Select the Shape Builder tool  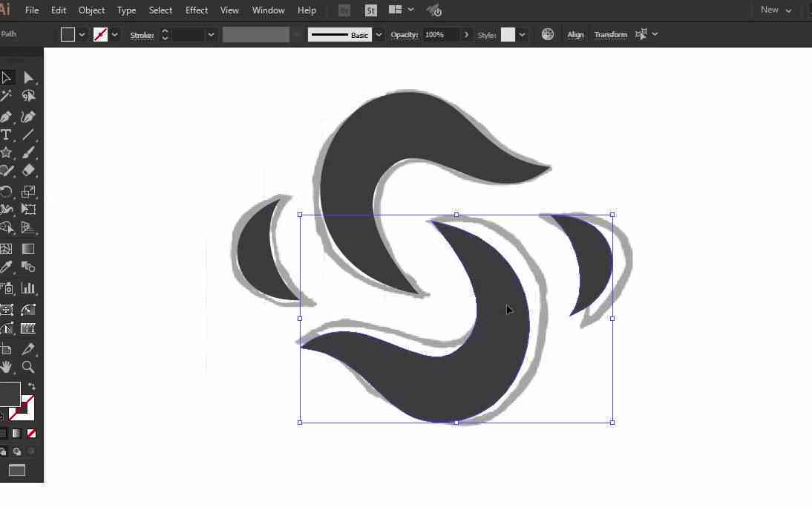click(6, 227)
